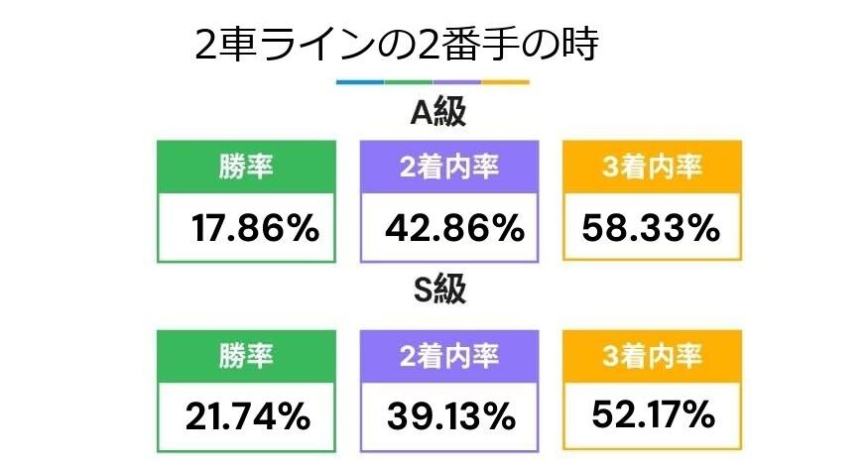
Task: Click the orange 3着内率 header under A級
Action: [x=652, y=167]
